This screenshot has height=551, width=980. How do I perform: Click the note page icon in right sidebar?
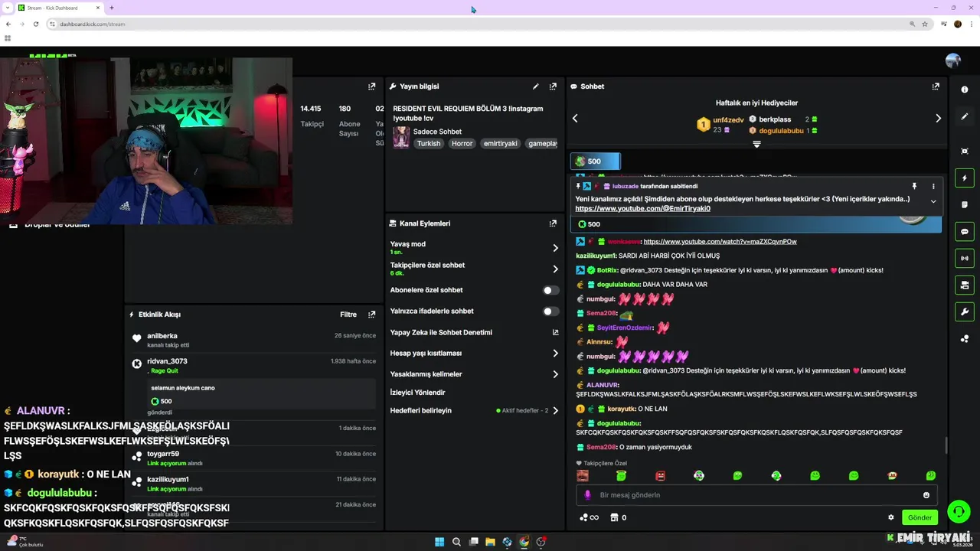click(x=965, y=205)
